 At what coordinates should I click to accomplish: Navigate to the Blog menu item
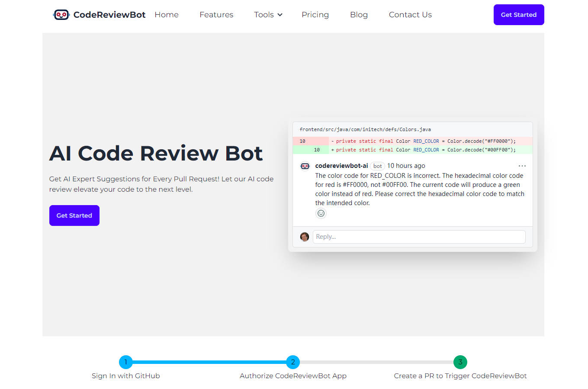pos(359,15)
